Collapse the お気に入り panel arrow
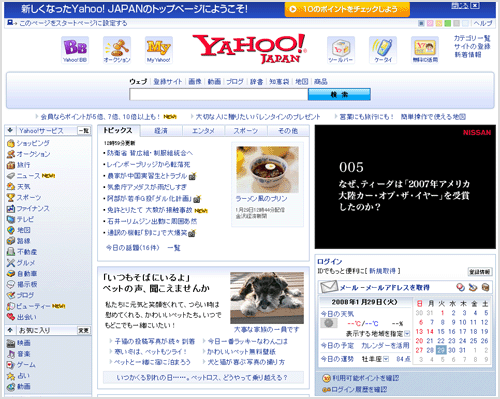This screenshot has height=399, width=500. [x=10, y=330]
